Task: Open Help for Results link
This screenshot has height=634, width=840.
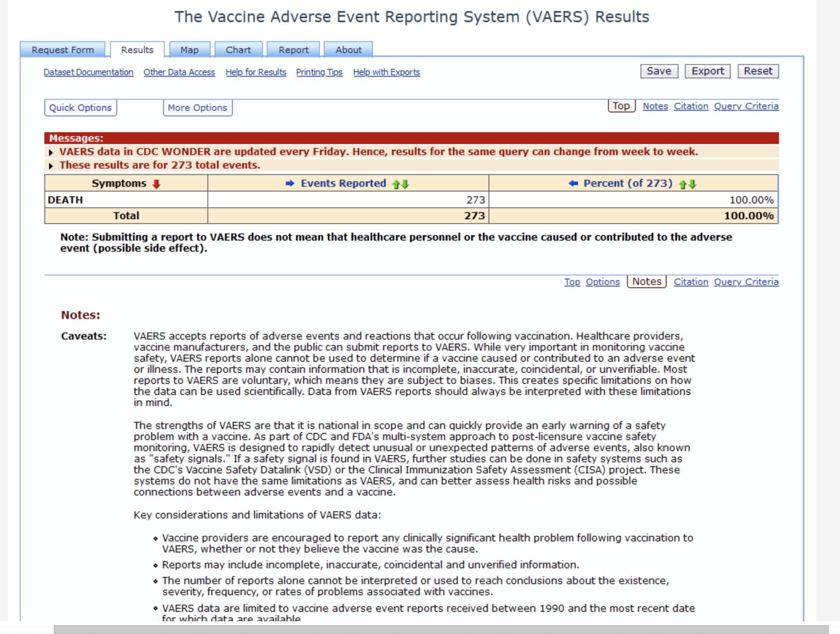Action: click(256, 72)
